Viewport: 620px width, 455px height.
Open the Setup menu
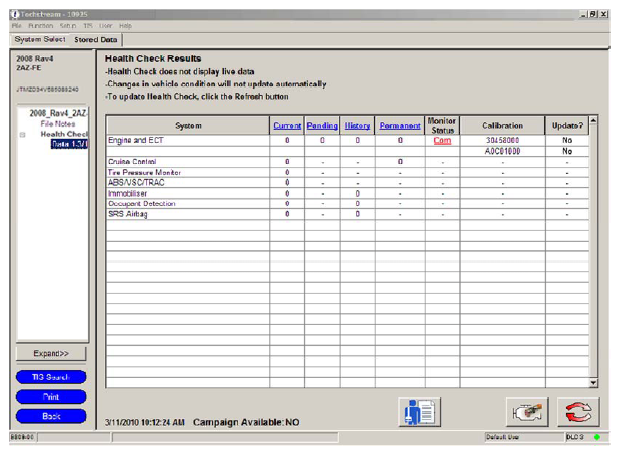pyautogui.click(x=68, y=26)
